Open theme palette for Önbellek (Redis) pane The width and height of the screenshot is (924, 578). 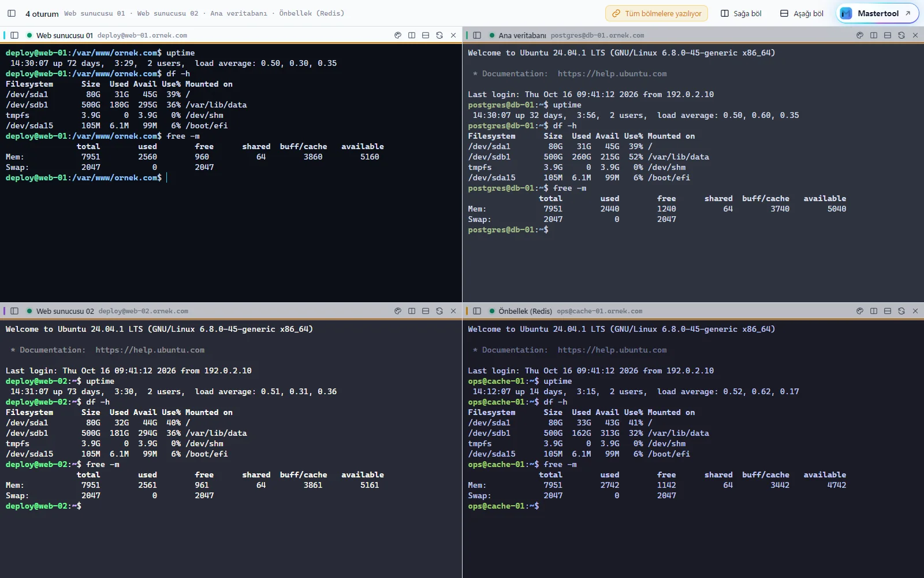860,311
